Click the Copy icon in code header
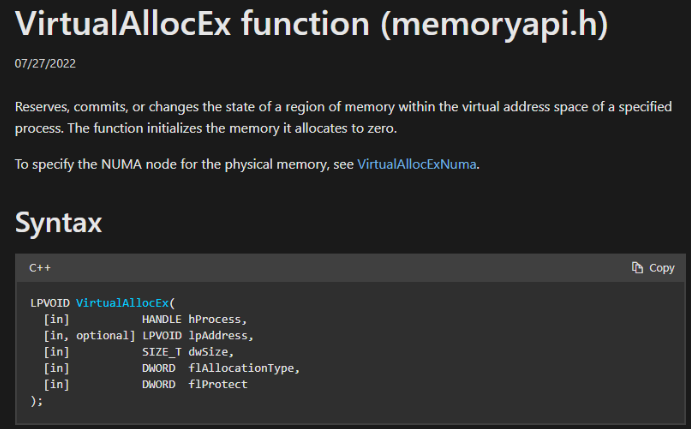Screen dimensions: 691x429 [x=637, y=268]
